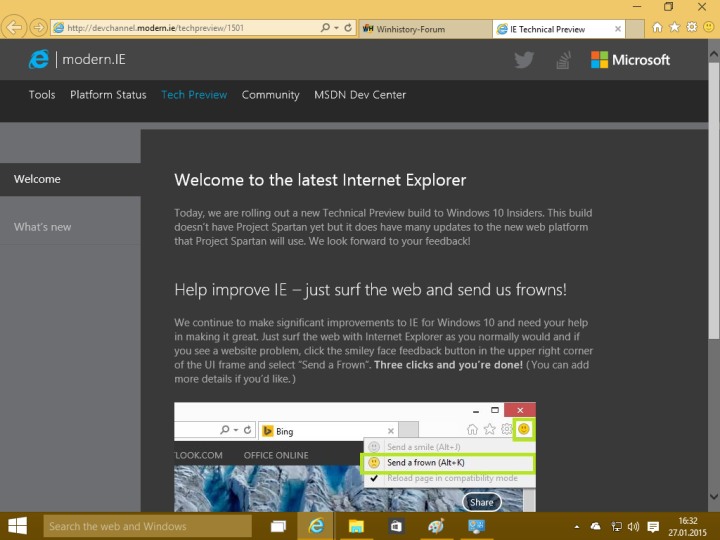
Task: Switch to the Winhistory-Forum tab
Action: (x=425, y=29)
